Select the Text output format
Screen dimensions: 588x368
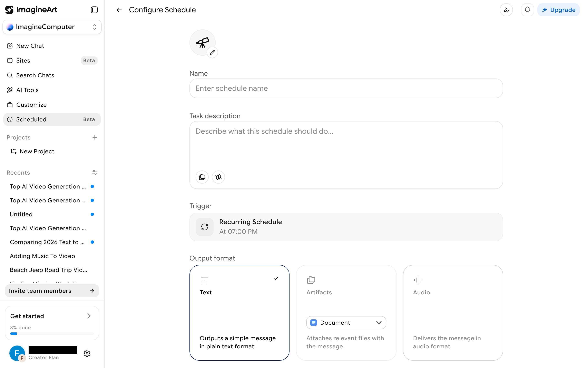239,313
